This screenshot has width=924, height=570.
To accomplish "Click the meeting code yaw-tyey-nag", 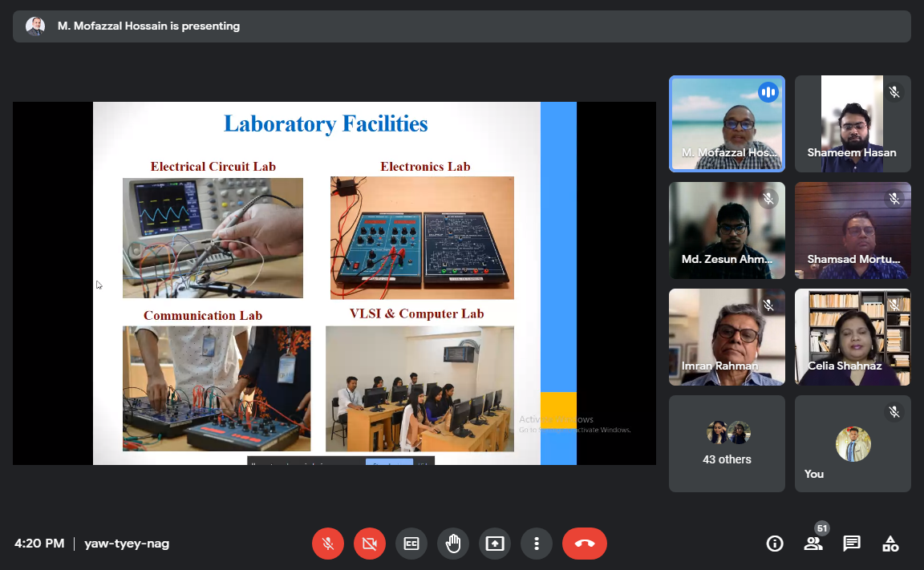I will pyautogui.click(x=127, y=544).
